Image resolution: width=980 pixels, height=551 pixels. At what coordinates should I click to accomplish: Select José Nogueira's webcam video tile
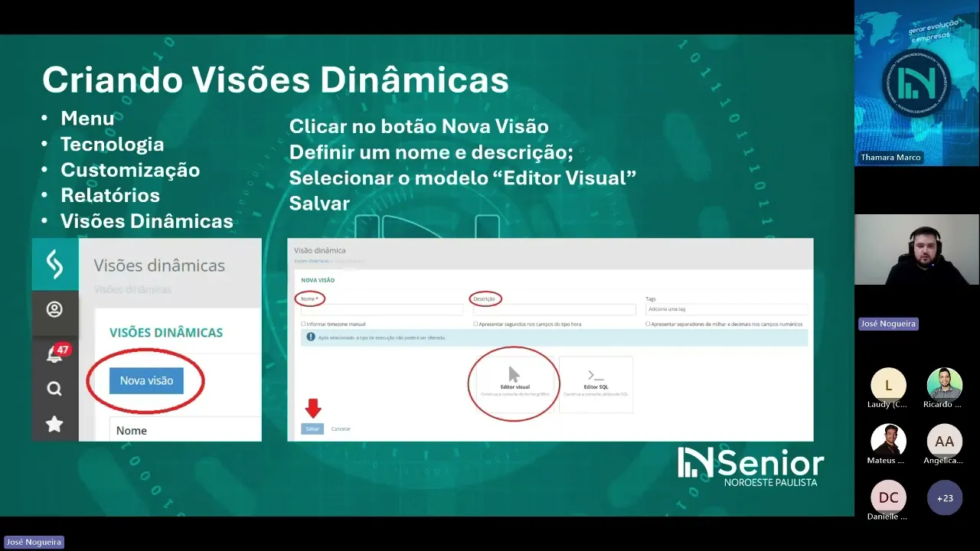click(x=916, y=249)
